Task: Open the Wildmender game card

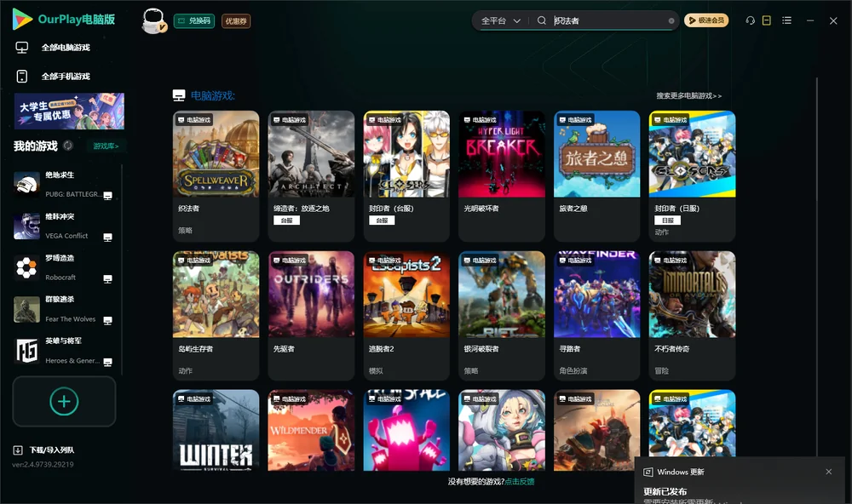Action: pyautogui.click(x=311, y=430)
